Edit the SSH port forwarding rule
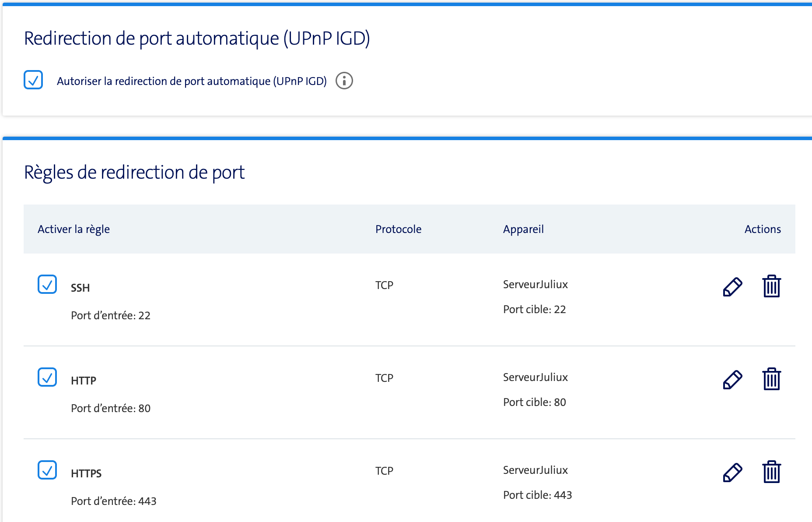812x522 pixels. point(732,287)
